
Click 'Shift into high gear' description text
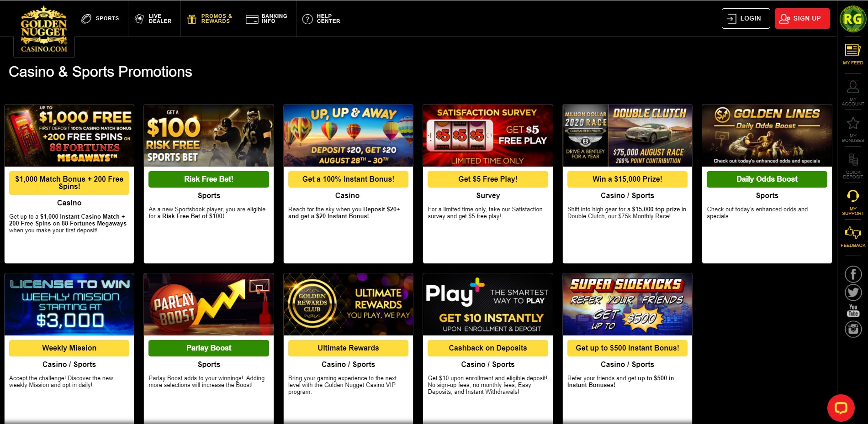click(627, 213)
